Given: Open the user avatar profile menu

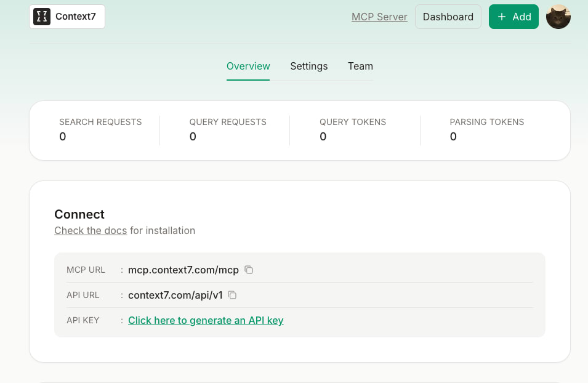Looking at the screenshot, I should coord(558,17).
